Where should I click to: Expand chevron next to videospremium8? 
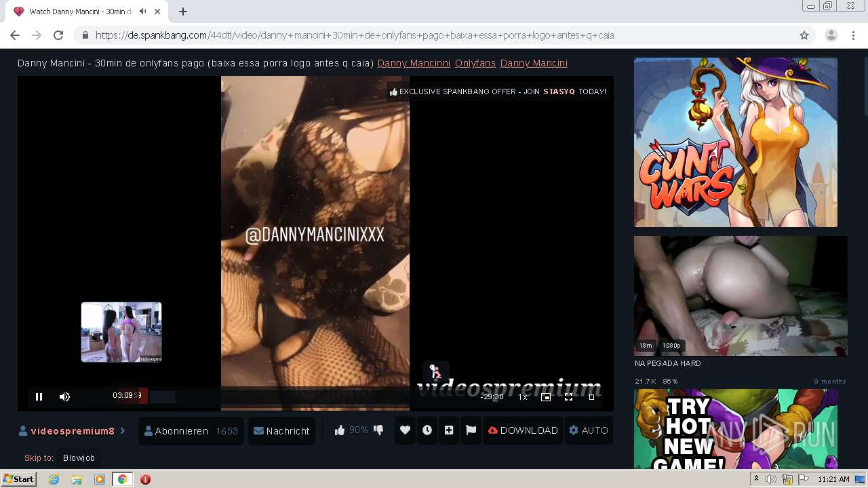pyautogui.click(x=123, y=431)
